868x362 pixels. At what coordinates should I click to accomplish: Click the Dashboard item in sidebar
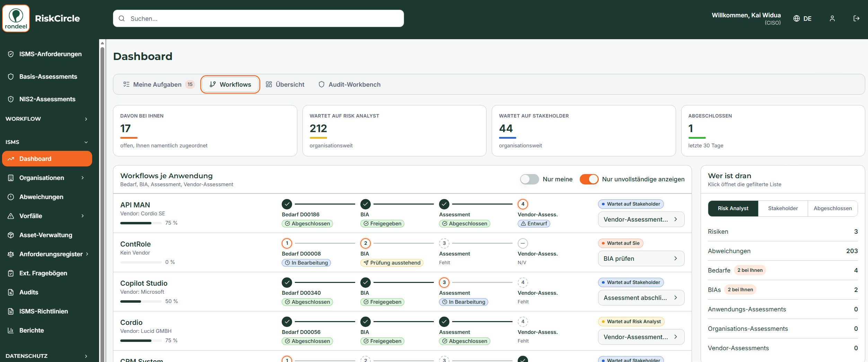coord(47,159)
